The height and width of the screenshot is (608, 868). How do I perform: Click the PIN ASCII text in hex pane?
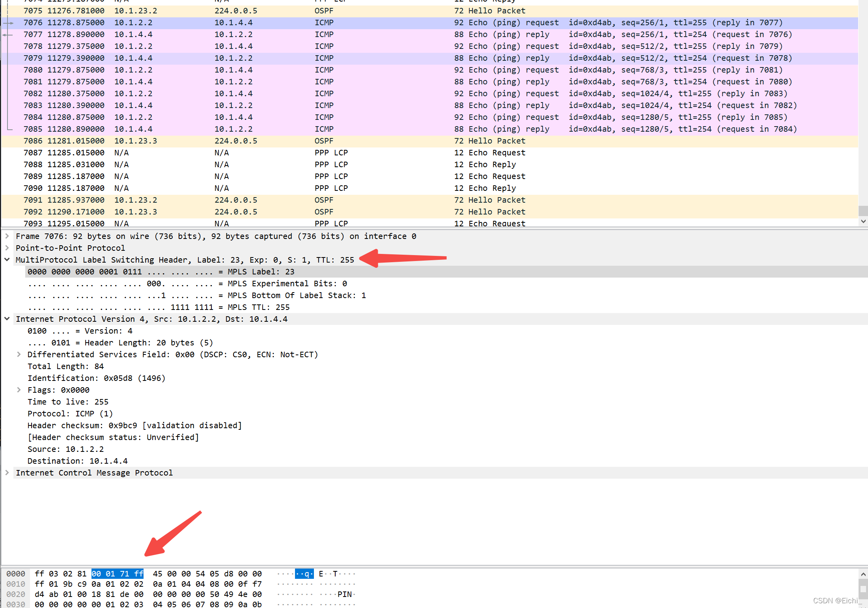[x=345, y=594]
